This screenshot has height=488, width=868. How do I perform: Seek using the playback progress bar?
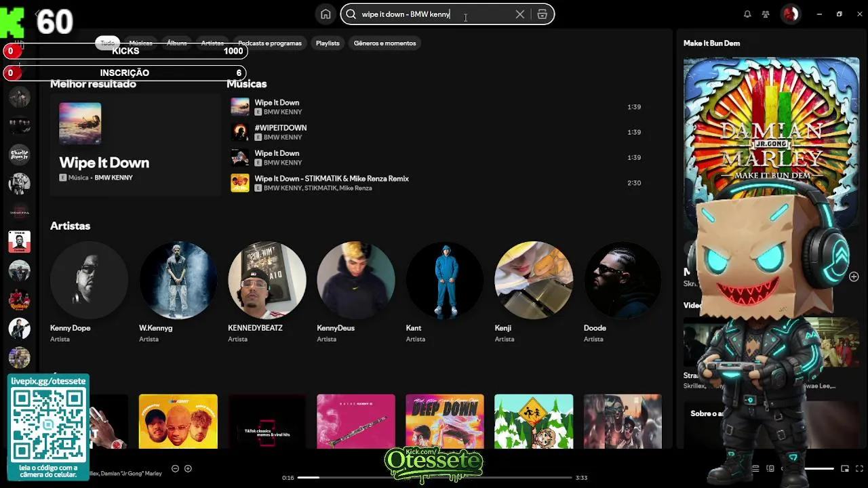click(x=435, y=478)
